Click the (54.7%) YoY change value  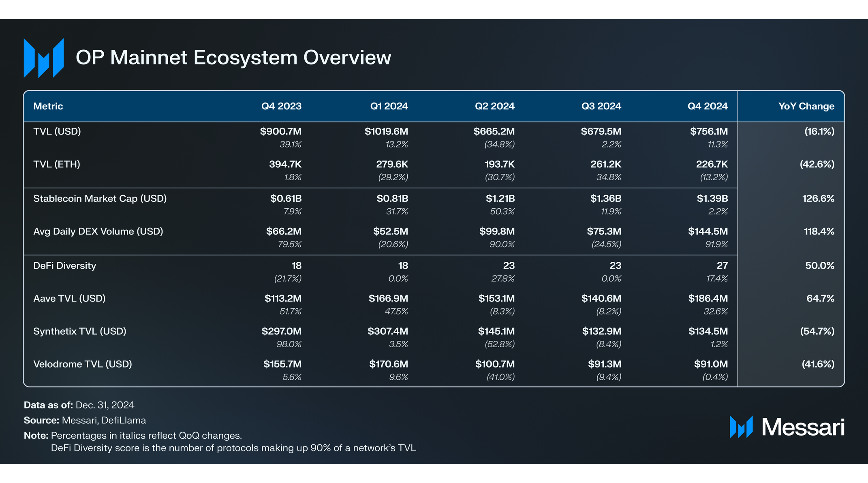coord(817,331)
